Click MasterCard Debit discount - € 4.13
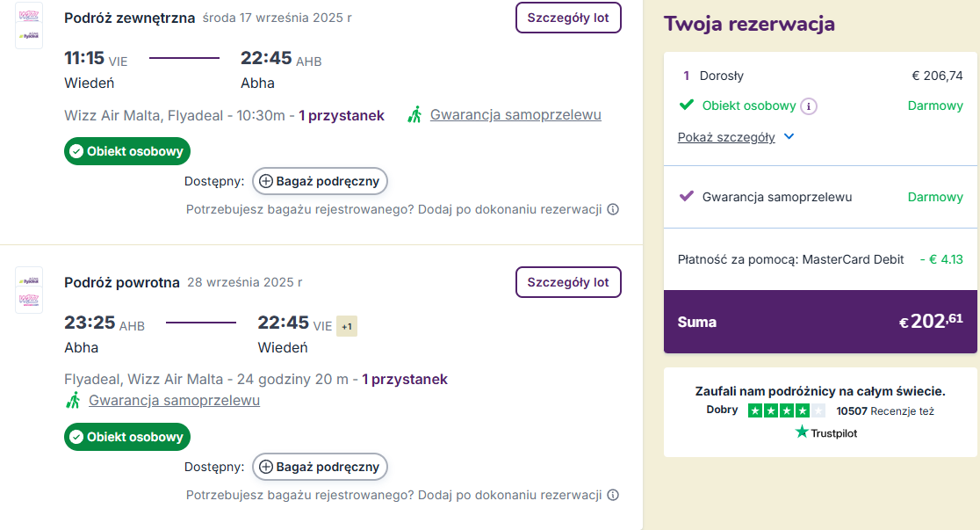The image size is (980, 530). 941,259
